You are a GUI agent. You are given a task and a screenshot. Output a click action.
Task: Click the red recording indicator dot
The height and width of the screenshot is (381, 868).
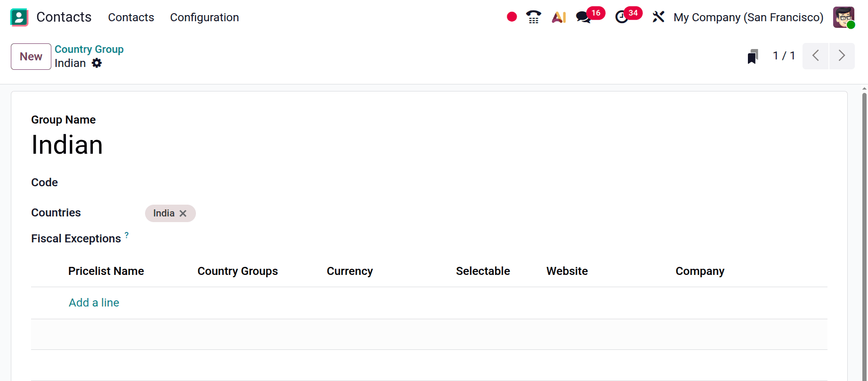coord(512,17)
